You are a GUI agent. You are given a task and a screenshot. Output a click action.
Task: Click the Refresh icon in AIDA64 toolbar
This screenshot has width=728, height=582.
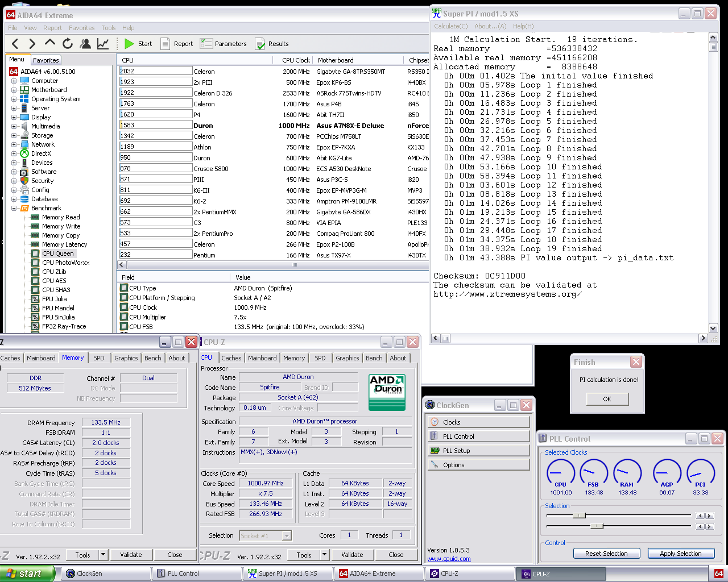point(68,44)
